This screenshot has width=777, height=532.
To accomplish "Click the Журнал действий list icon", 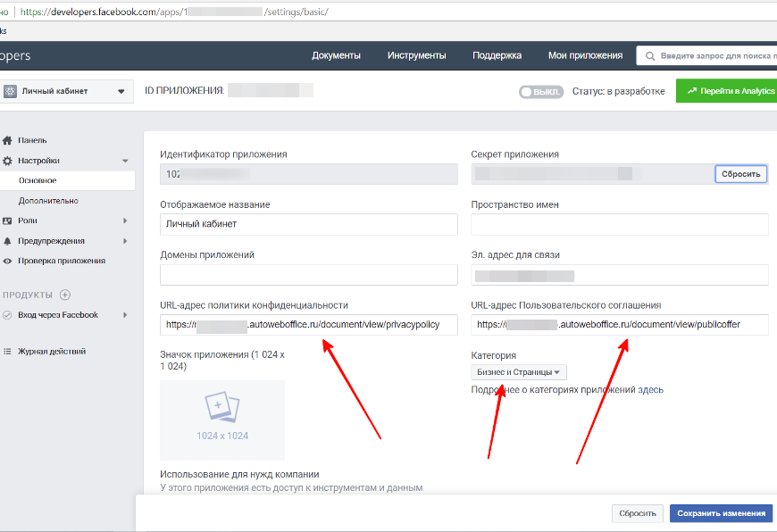I will pyautogui.click(x=7, y=351).
